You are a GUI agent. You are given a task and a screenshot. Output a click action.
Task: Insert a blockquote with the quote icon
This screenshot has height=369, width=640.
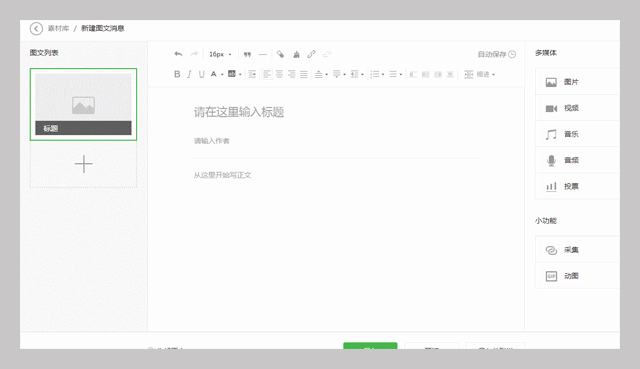click(x=247, y=54)
